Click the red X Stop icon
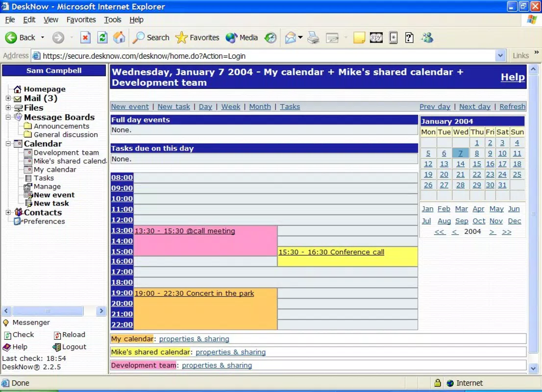 coord(85,37)
